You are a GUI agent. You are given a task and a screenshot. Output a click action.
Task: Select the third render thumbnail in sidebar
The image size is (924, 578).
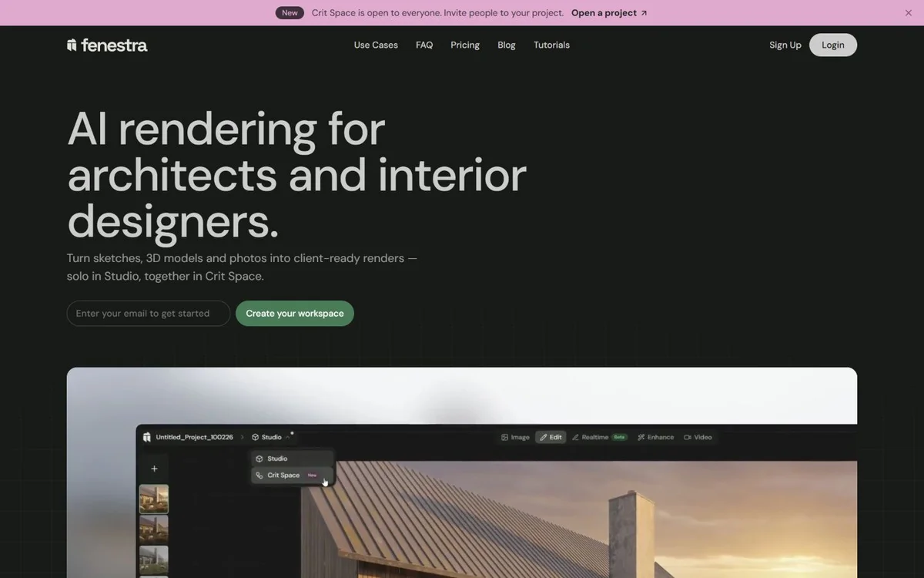click(154, 560)
